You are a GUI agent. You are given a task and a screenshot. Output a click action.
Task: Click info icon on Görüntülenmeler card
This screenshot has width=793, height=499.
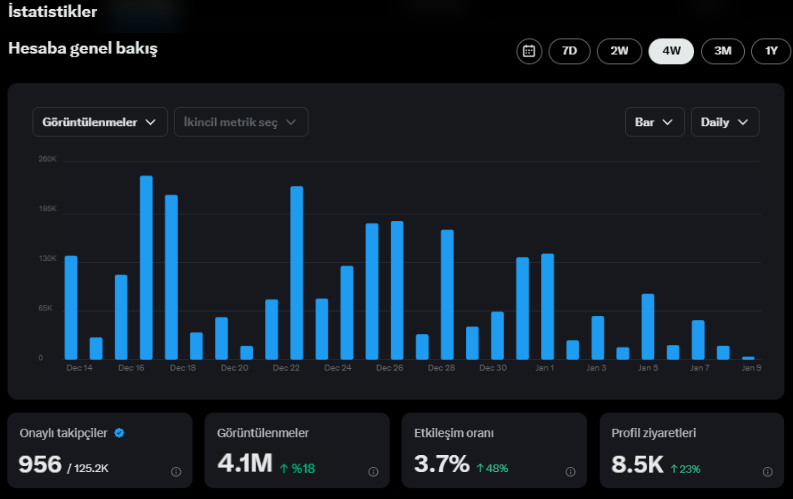[373, 472]
